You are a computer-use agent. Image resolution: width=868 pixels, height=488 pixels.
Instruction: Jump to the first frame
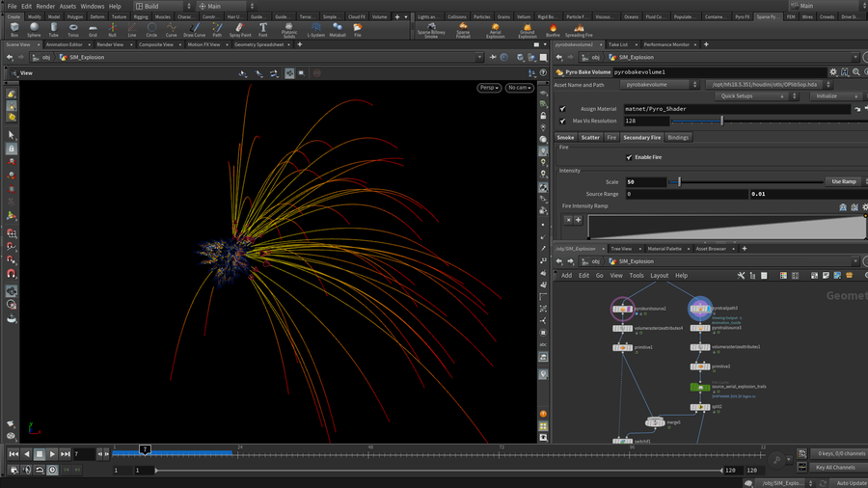click(14, 454)
